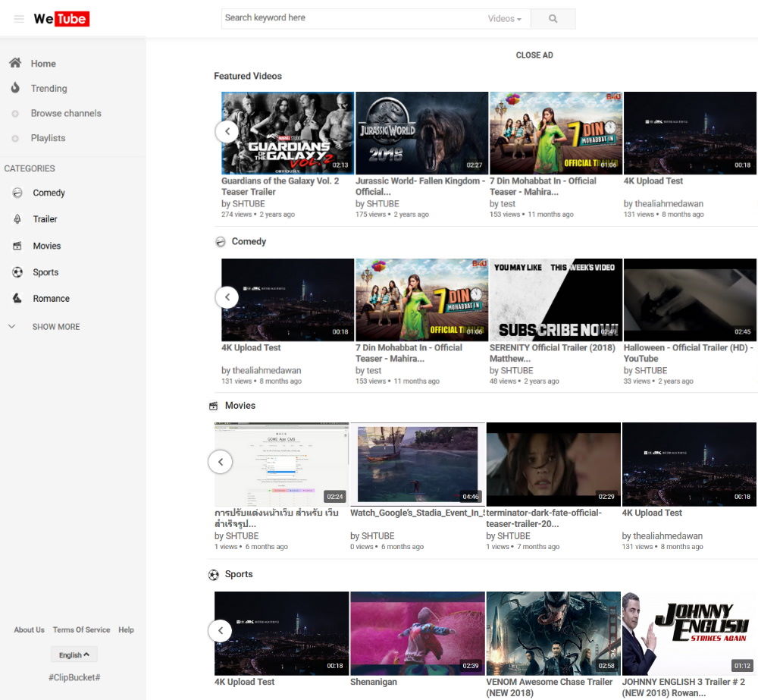The width and height of the screenshot is (758, 700).
Task: Open 7 Din Mohabbat In thumbnail in Featured
Action: pyautogui.click(x=556, y=133)
